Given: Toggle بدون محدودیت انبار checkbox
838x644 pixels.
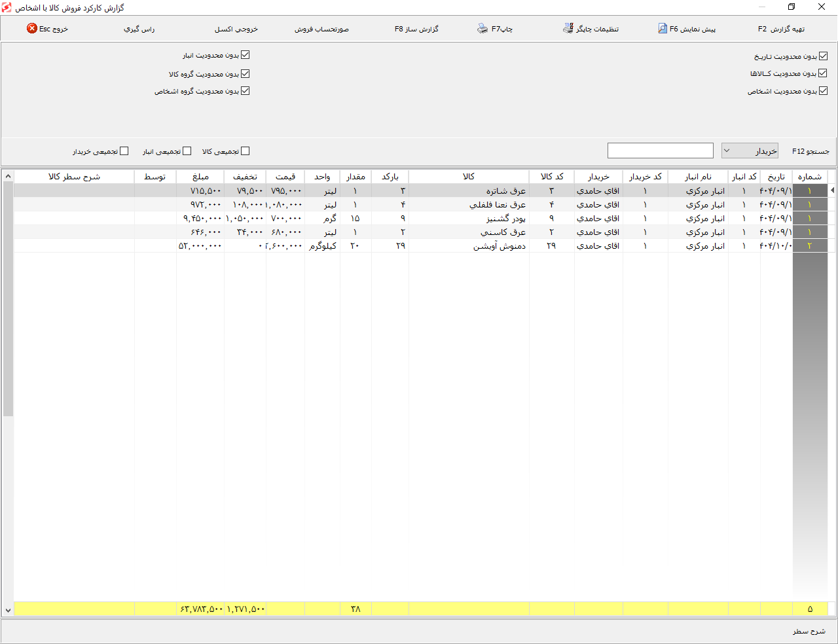Looking at the screenshot, I should (246, 55).
